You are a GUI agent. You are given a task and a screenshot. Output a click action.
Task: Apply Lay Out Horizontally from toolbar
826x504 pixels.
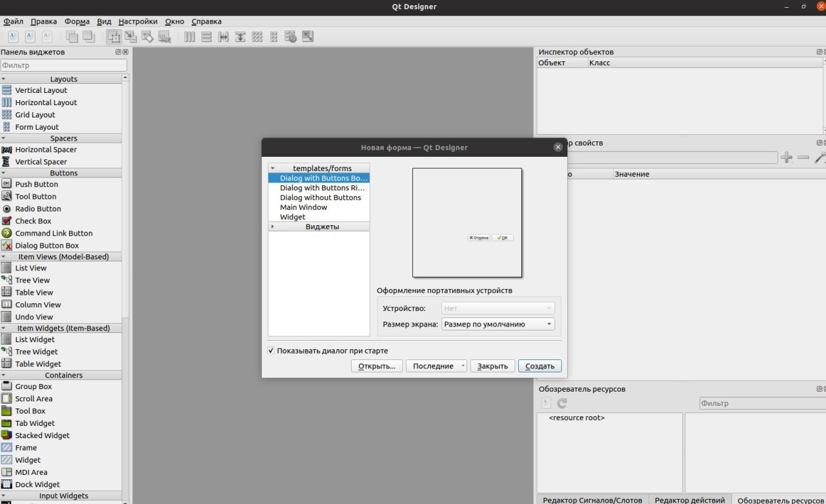click(x=190, y=37)
